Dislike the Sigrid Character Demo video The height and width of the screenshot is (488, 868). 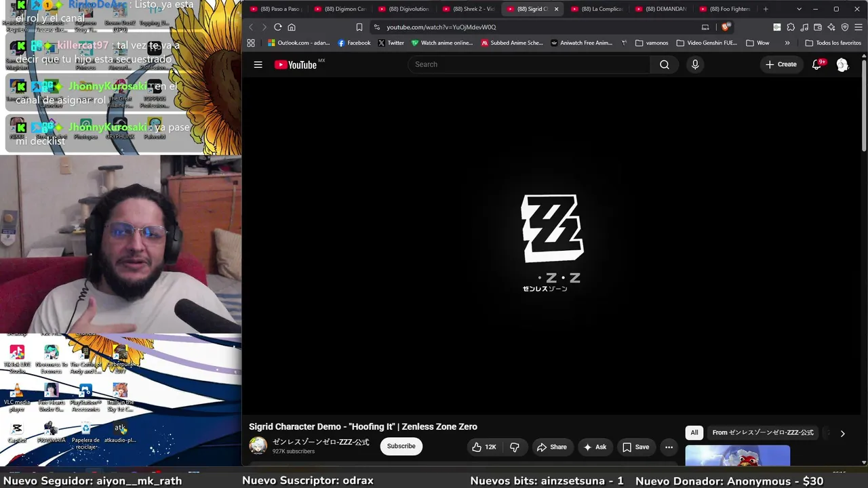click(515, 447)
